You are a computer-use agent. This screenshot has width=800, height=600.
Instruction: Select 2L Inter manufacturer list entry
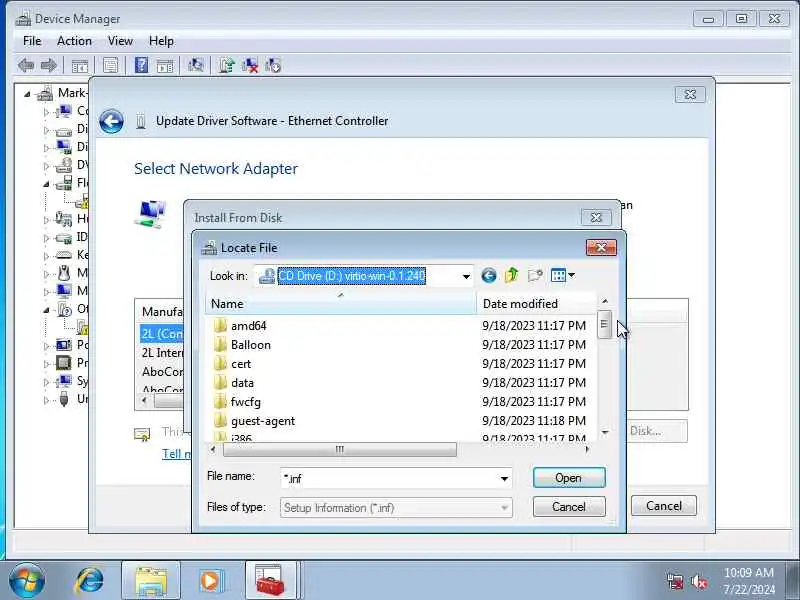162,353
